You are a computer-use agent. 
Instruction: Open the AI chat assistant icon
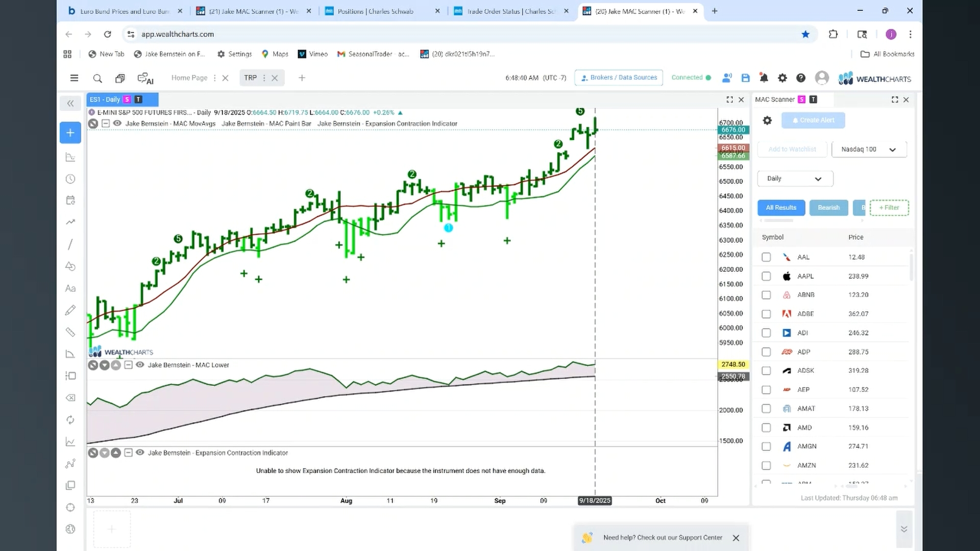(x=145, y=78)
